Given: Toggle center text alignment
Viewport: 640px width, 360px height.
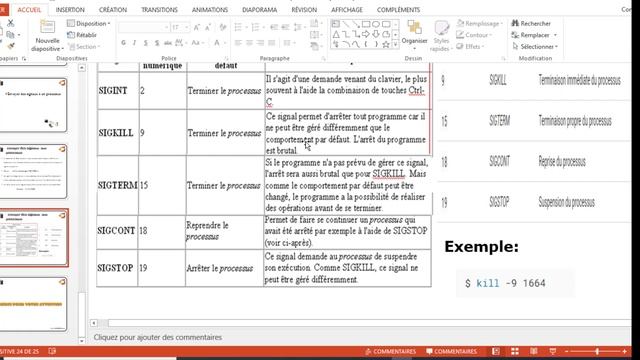Looking at the screenshot, I should pos(249,42).
